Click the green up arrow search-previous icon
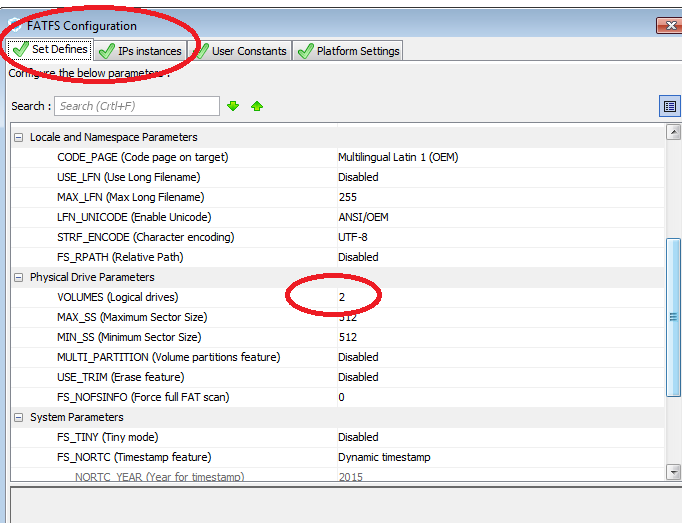 tap(257, 106)
